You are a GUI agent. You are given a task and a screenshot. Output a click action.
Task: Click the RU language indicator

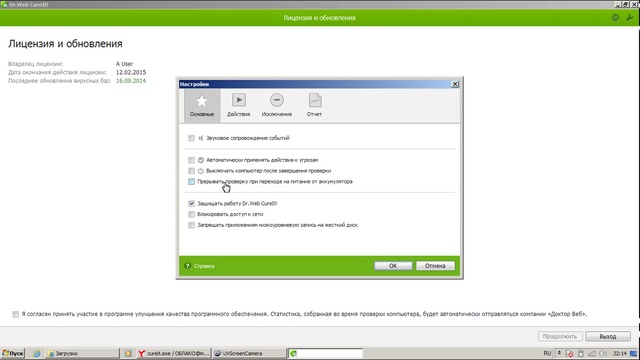(547, 353)
